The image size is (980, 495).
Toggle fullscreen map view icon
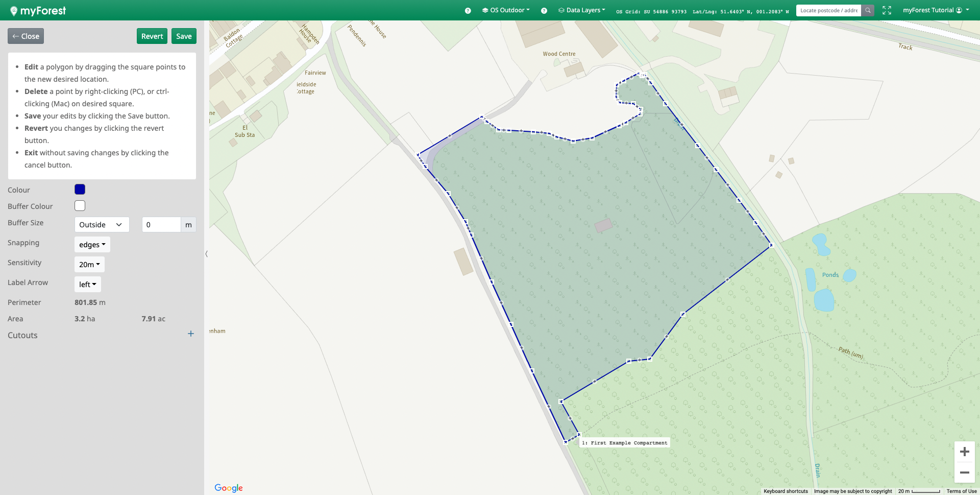click(887, 10)
